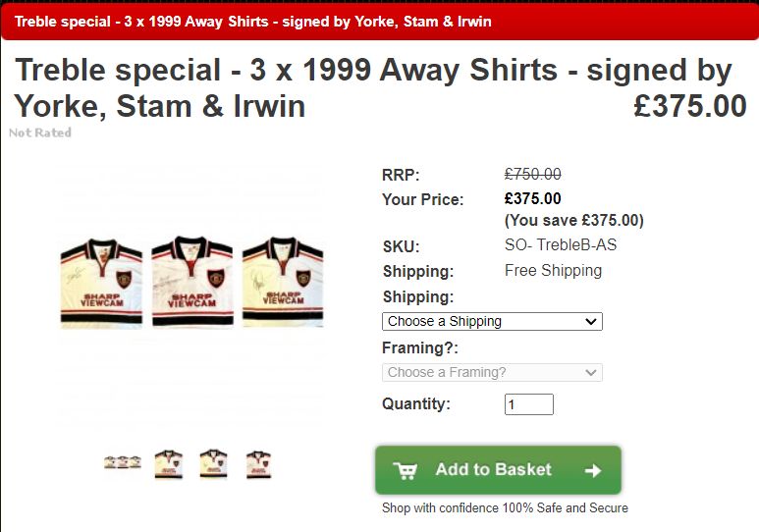The image size is (759, 532).
Task: Click the struck-through RRP £750.00 price
Action: point(532,175)
